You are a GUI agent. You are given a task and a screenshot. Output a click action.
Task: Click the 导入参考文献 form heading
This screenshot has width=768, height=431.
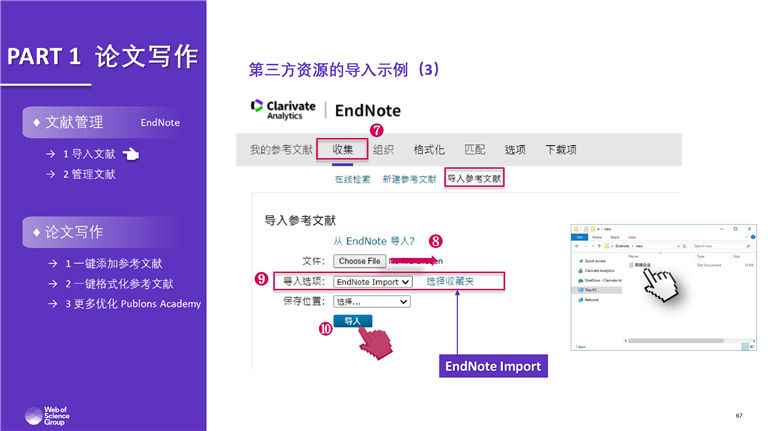(300, 220)
